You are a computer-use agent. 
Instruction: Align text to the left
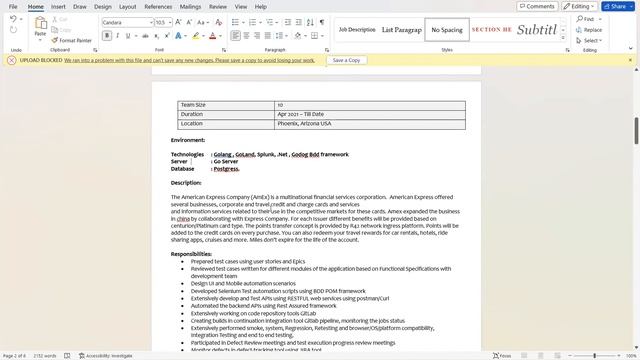(236, 36)
